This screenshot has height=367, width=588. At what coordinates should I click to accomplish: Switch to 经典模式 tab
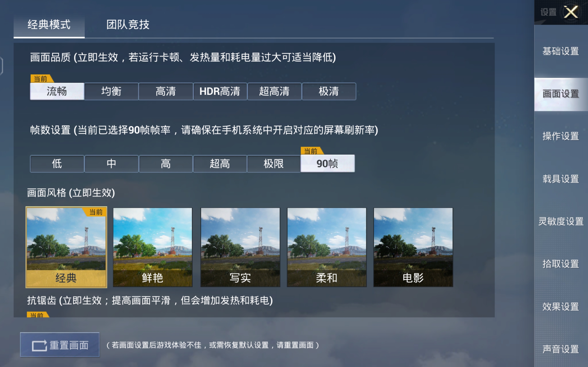(49, 25)
